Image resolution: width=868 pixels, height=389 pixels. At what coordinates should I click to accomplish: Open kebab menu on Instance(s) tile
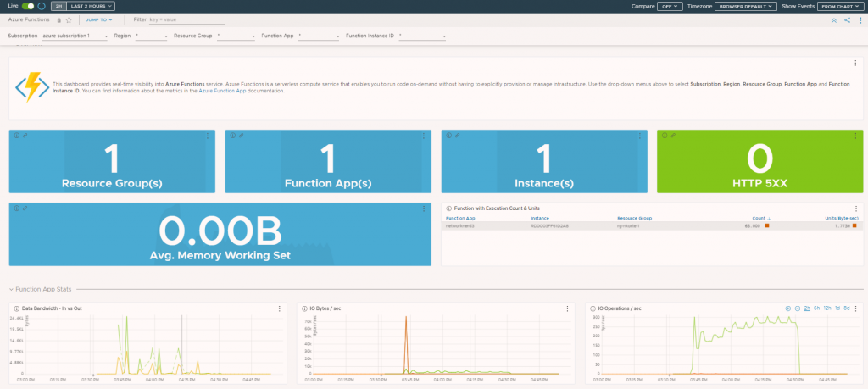point(639,136)
